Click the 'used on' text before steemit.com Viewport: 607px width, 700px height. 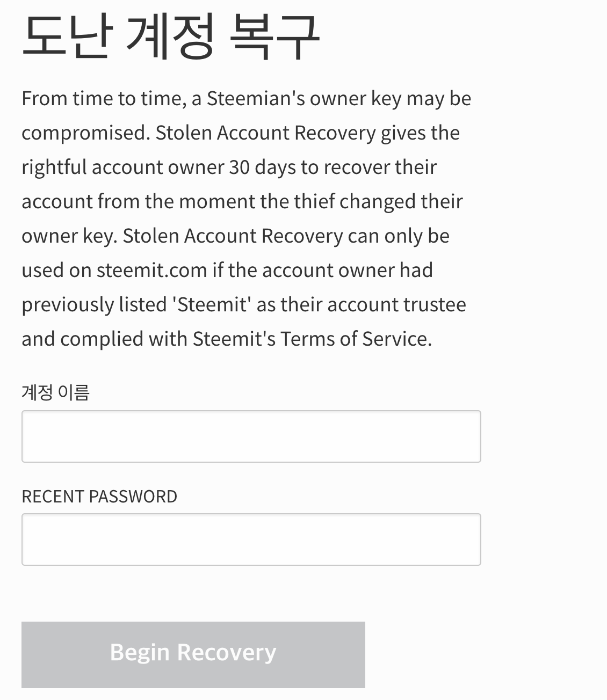[56, 270]
